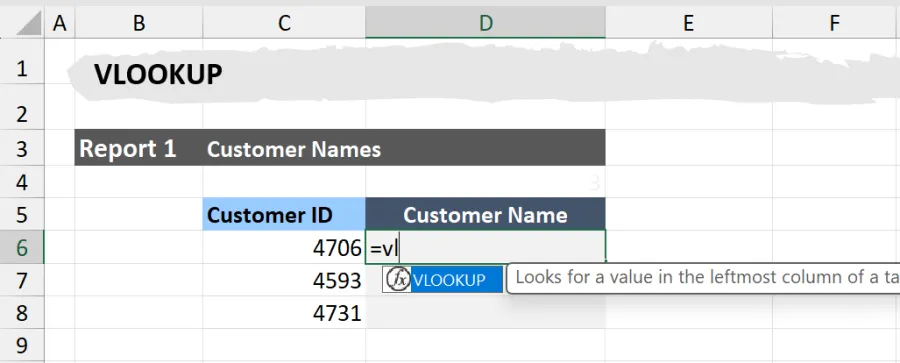This screenshot has width=900, height=363.
Task: Click cell containing 4706
Action: (x=284, y=248)
